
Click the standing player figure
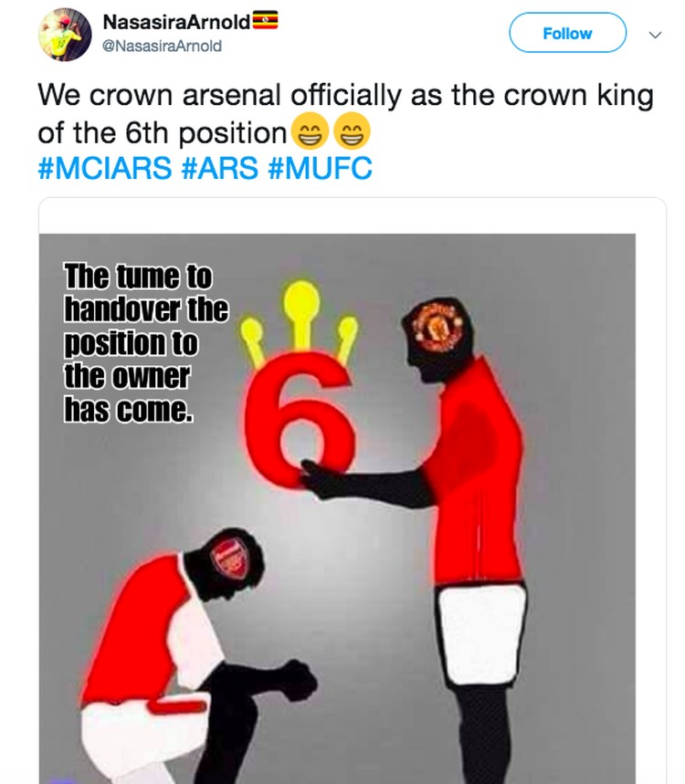pyautogui.click(x=440, y=540)
